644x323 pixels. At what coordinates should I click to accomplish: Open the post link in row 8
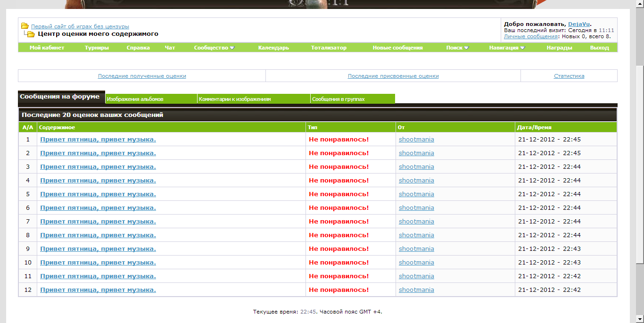[x=98, y=235]
